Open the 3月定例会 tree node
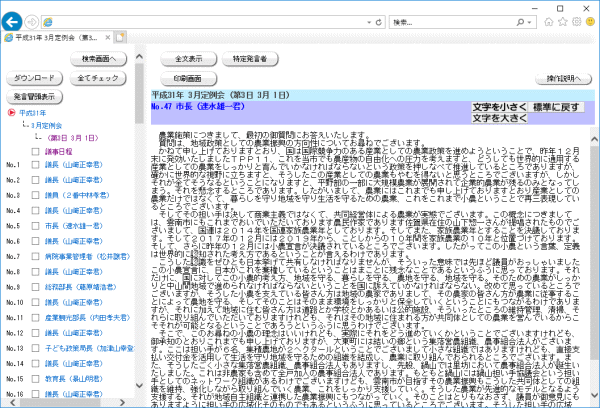 [x=46, y=126]
